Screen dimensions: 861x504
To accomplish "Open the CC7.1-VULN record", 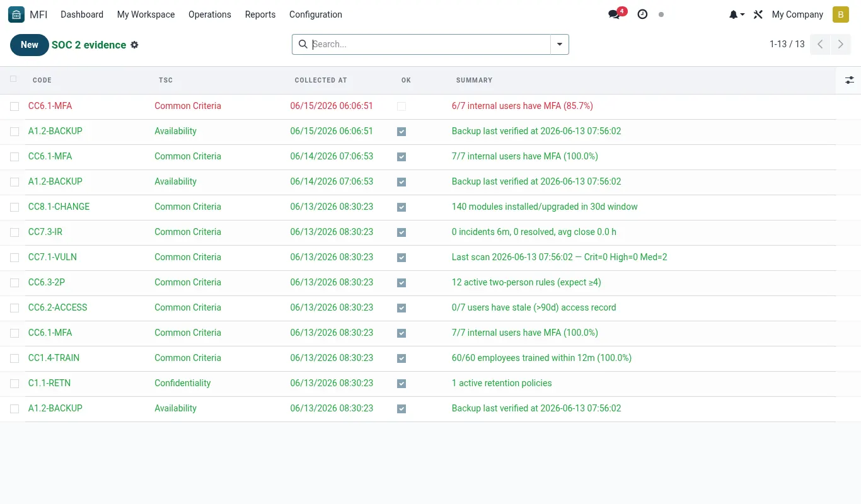I will (x=52, y=257).
